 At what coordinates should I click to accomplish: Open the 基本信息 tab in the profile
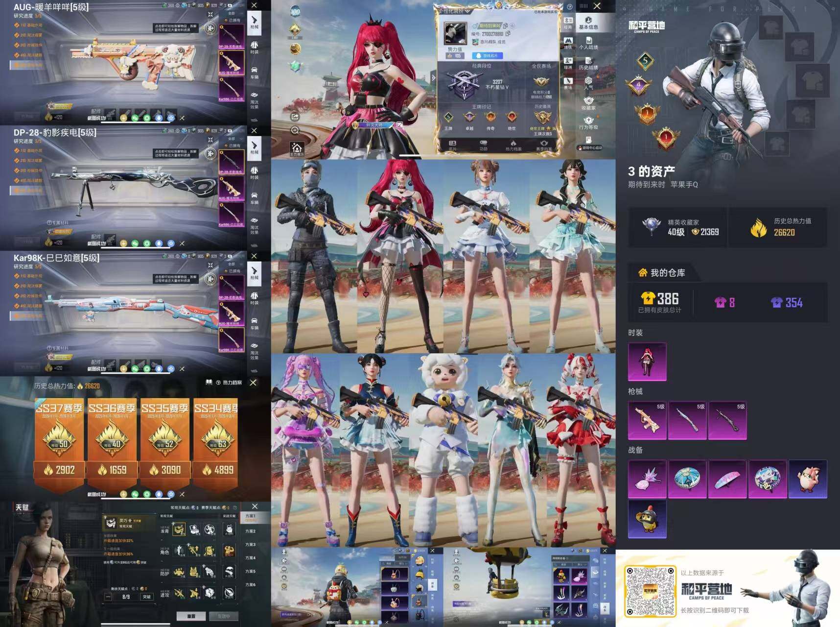588,23
